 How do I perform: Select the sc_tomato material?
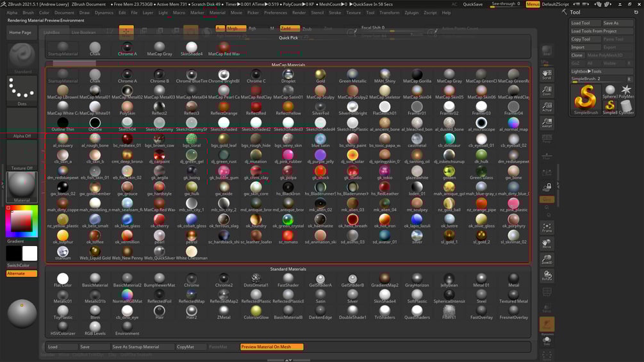tap(288, 236)
